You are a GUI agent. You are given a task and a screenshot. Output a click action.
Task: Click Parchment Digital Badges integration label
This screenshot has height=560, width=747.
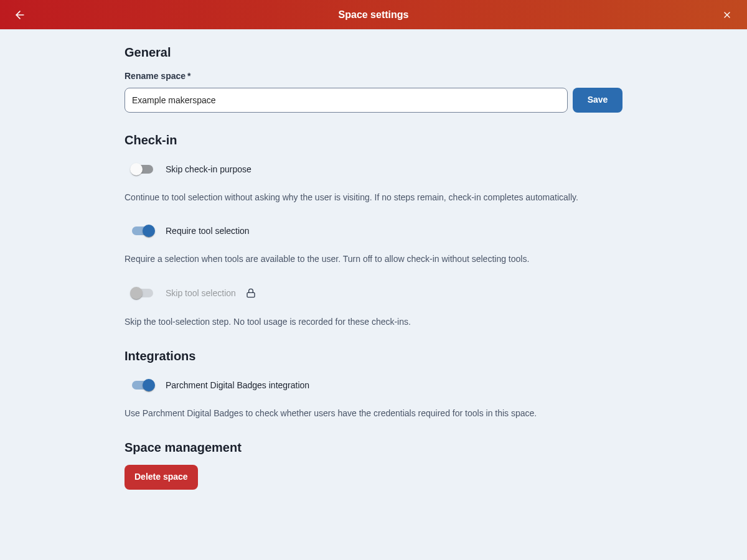[237, 385]
